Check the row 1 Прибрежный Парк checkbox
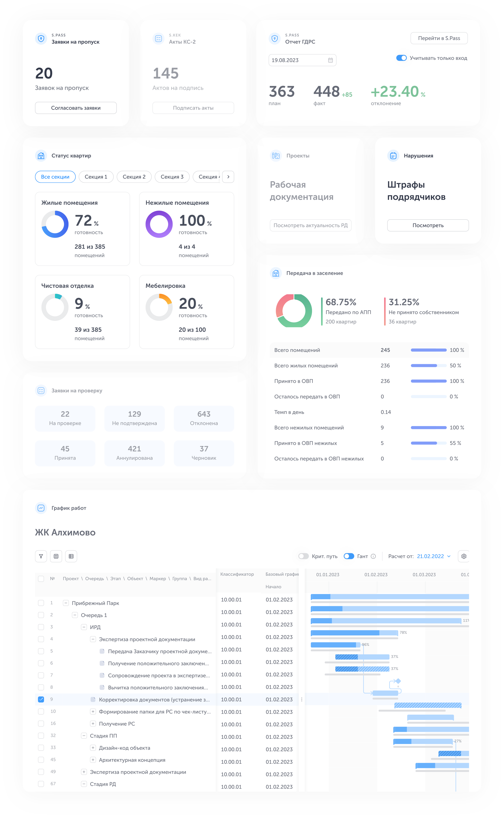 pyautogui.click(x=41, y=603)
